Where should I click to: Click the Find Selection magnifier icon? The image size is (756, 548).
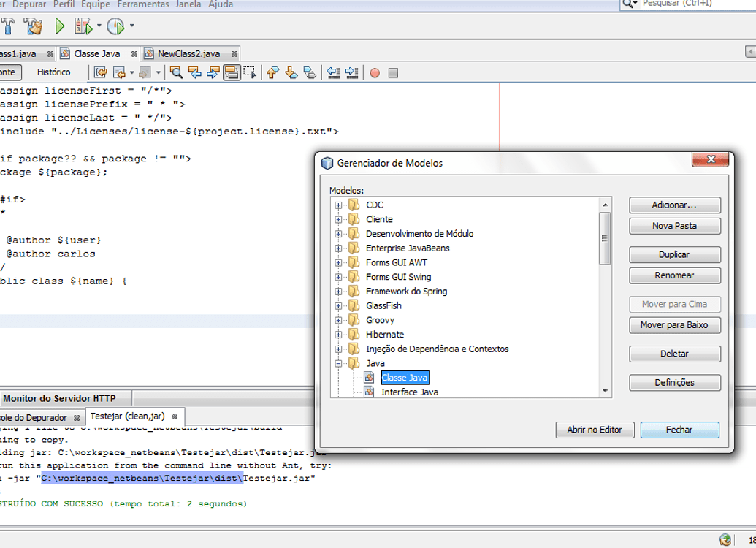[176, 73]
